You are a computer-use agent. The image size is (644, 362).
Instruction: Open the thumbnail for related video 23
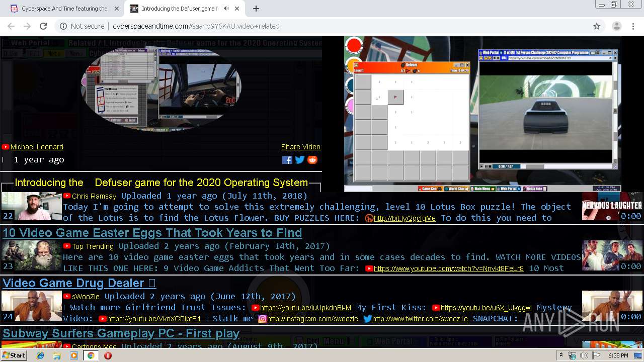tap(32, 256)
